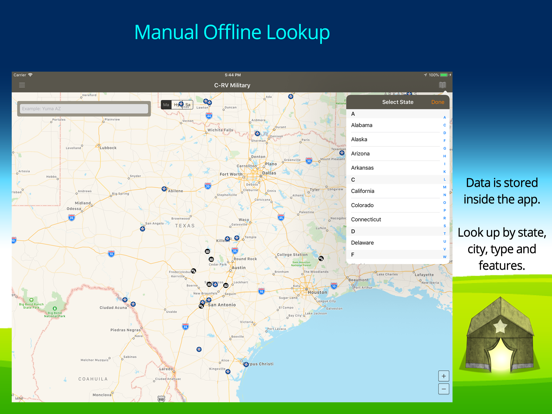Choose Alaska from the state list
The height and width of the screenshot is (414, 552).
click(394, 139)
